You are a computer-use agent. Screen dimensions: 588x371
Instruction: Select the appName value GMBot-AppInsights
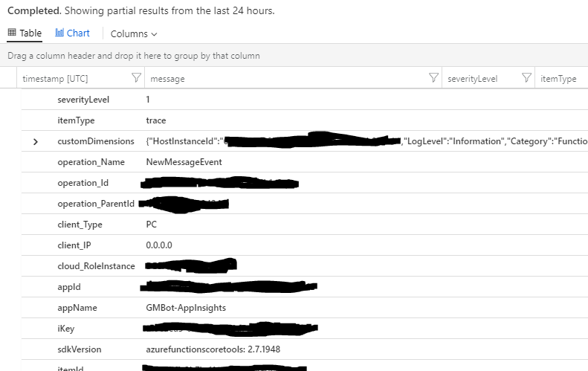point(186,308)
